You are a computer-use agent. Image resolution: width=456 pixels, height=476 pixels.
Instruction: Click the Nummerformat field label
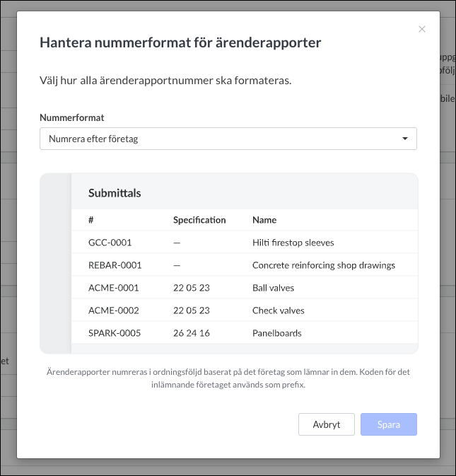click(72, 118)
